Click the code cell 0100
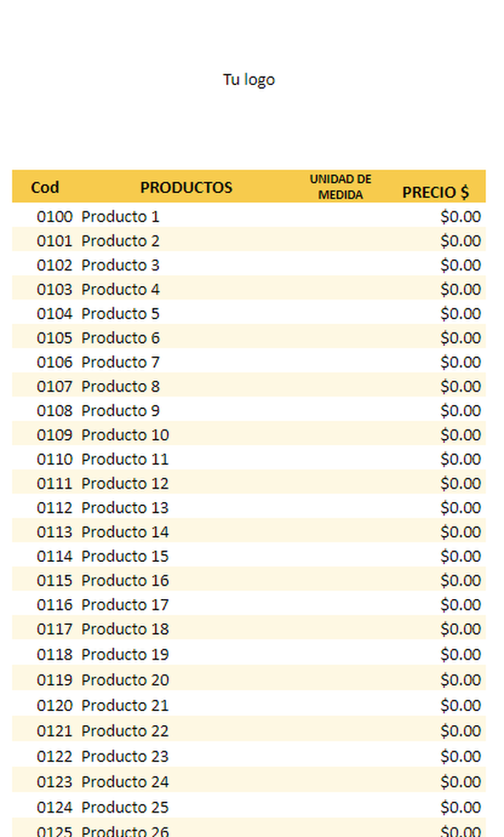Screen dimensions: 504x837 (54, 217)
